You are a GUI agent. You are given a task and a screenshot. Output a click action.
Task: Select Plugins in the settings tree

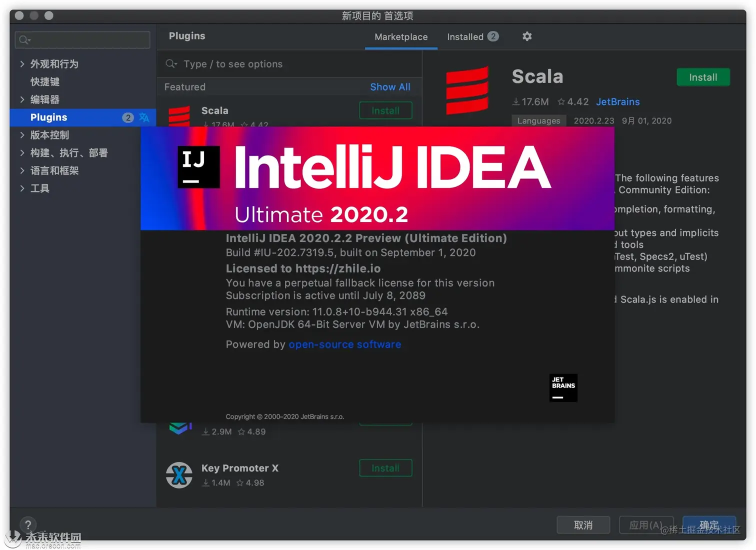coord(83,117)
